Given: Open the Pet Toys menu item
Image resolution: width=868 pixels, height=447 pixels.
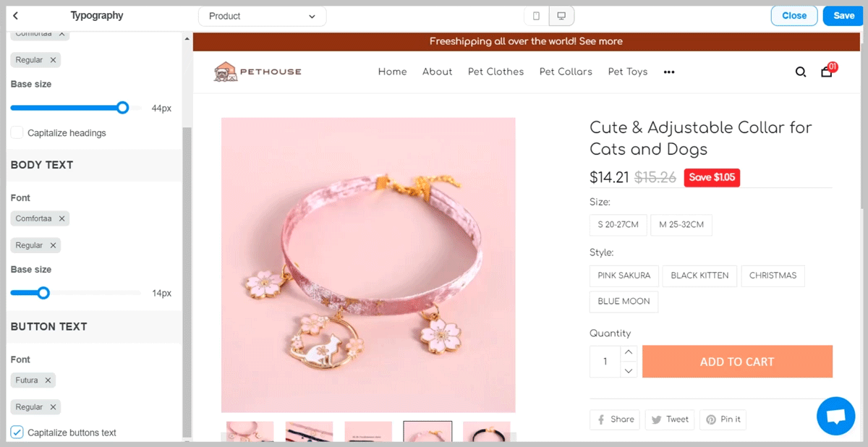Looking at the screenshot, I should point(628,72).
